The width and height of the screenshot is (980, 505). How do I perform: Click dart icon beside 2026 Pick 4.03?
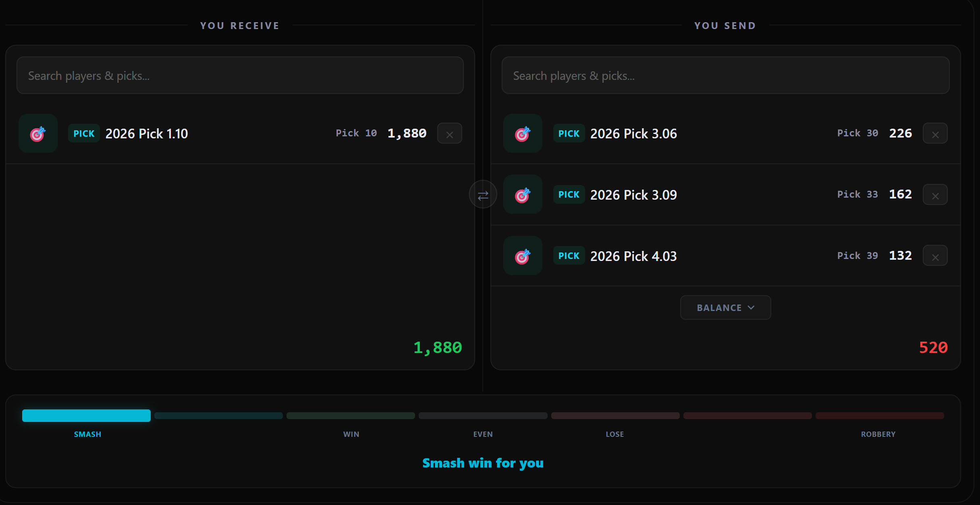pos(523,255)
